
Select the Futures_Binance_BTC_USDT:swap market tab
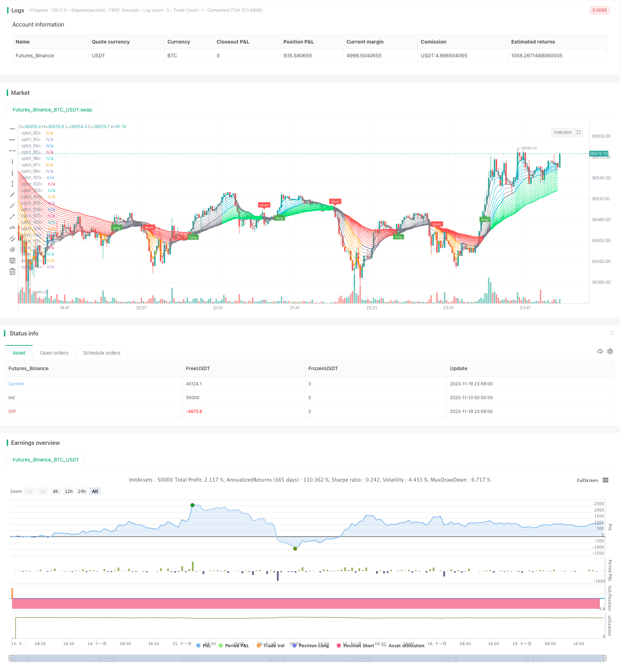coord(52,110)
